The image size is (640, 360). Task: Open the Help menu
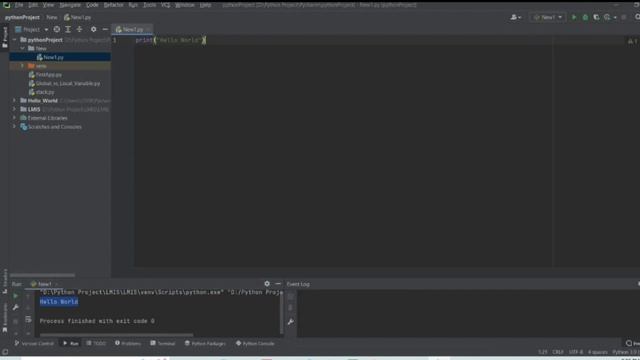click(x=205, y=5)
